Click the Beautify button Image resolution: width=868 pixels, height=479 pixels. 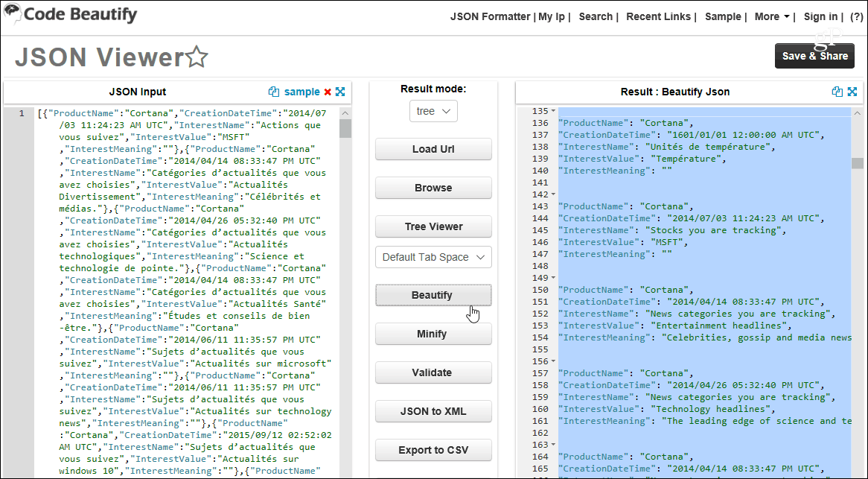(433, 295)
